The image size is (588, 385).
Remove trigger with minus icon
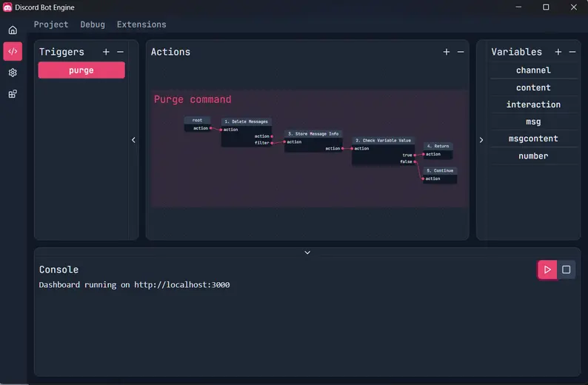[x=120, y=52]
